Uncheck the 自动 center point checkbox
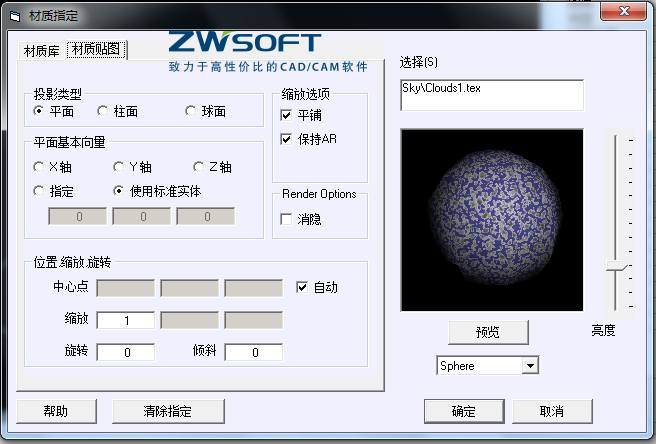Image resolution: width=656 pixels, height=444 pixels. pos(303,287)
